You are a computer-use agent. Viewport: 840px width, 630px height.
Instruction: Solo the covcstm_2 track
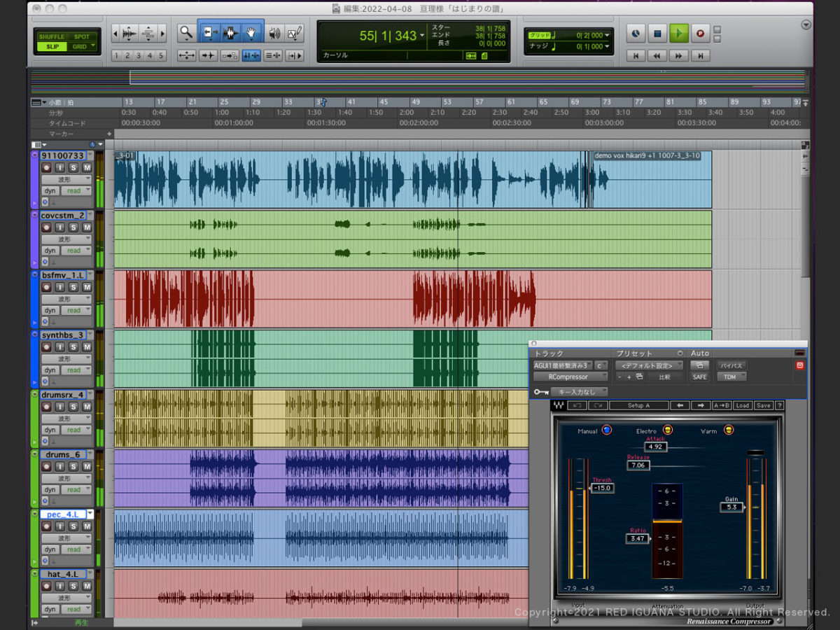(73, 227)
